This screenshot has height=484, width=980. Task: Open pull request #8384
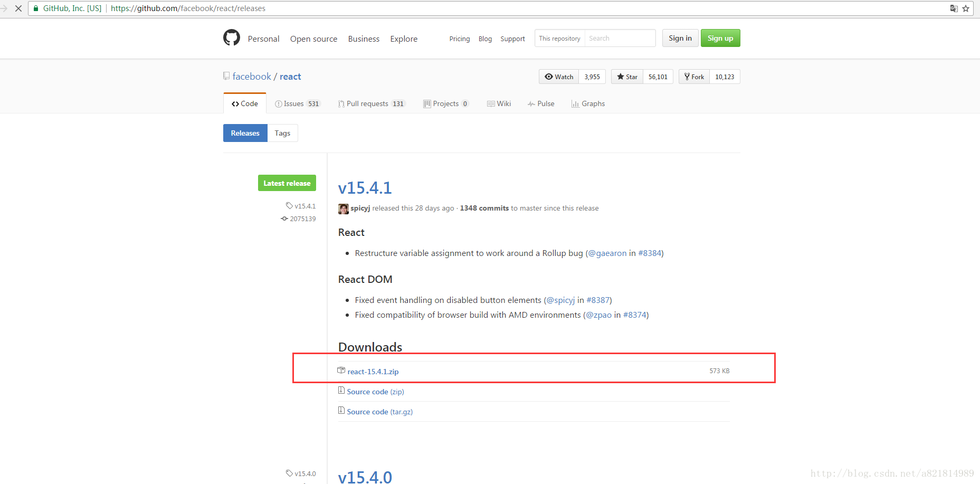point(650,253)
